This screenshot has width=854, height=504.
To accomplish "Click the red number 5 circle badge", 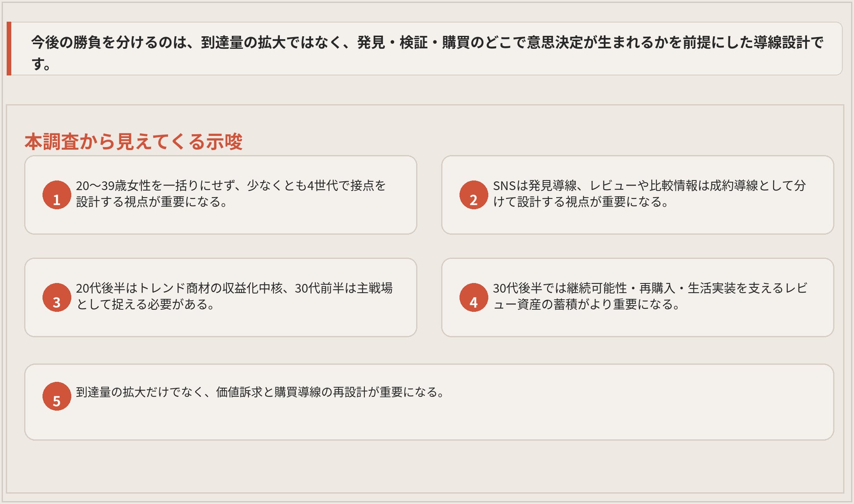I will (56, 396).
